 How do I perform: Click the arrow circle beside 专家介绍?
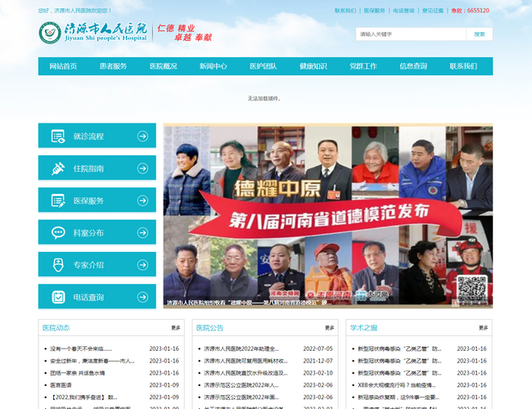[142, 264]
